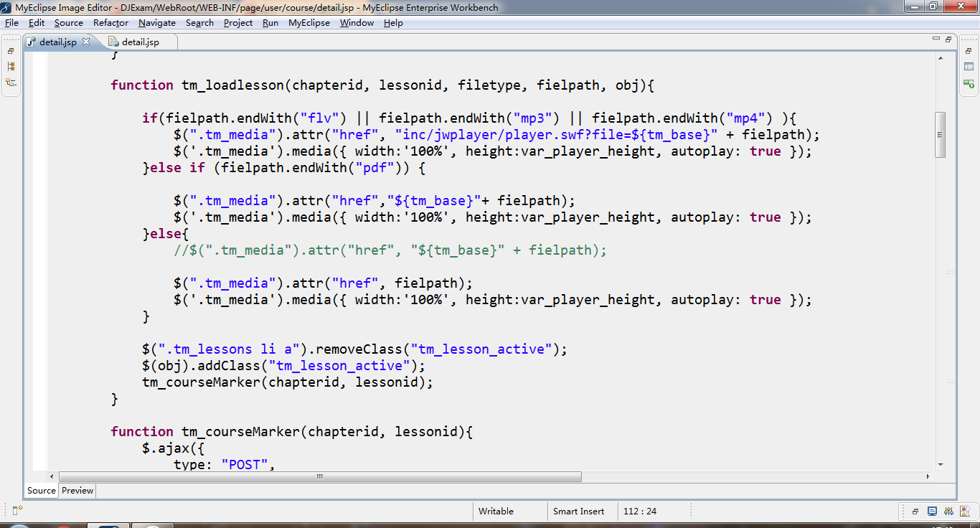Click the restore icon in bottom-right status area
The image size is (980, 528).
915,511
